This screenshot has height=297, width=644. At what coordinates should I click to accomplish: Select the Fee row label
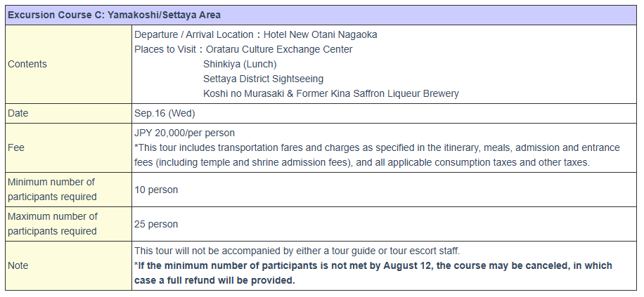pyautogui.click(x=16, y=147)
